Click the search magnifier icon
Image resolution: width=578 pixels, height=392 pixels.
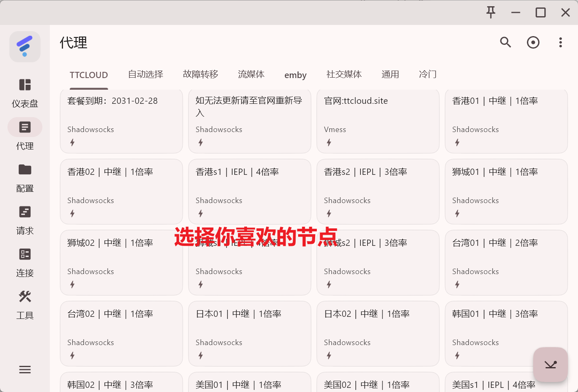[x=505, y=42]
